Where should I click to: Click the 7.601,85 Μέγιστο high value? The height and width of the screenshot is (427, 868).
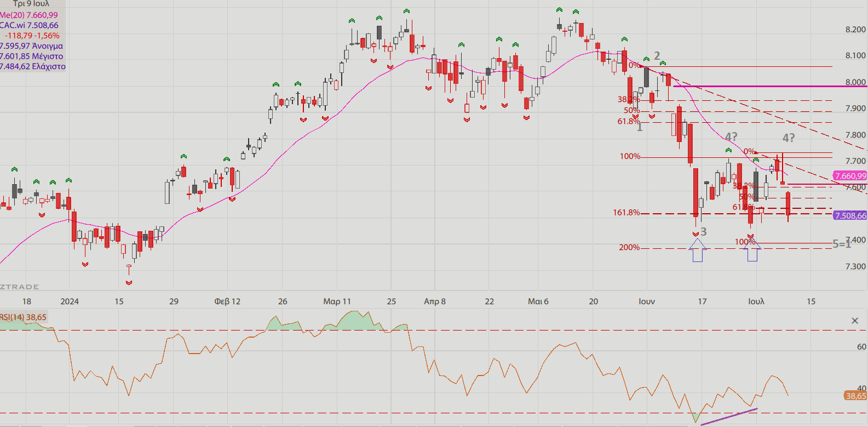click(32, 56)
